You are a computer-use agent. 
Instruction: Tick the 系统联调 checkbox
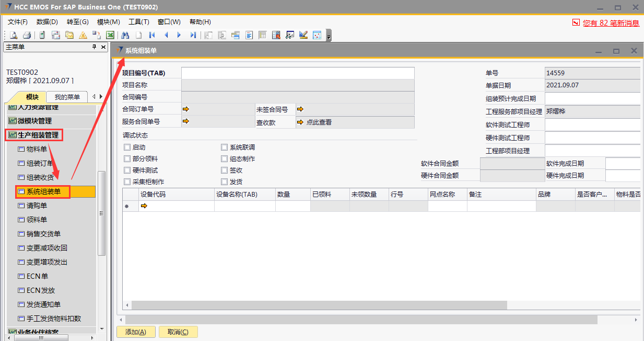(225, 147)
